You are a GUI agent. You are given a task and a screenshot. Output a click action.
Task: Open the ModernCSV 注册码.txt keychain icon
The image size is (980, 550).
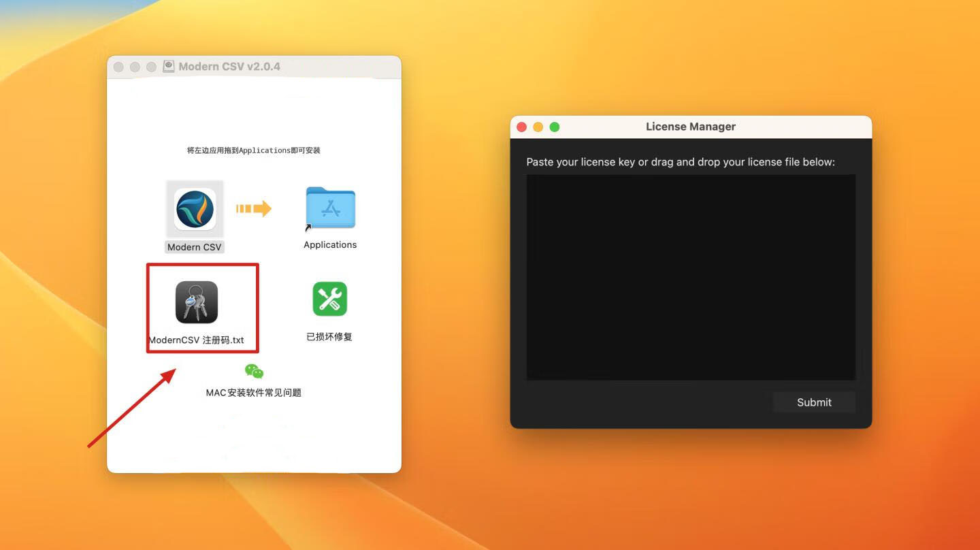(197, 302)
